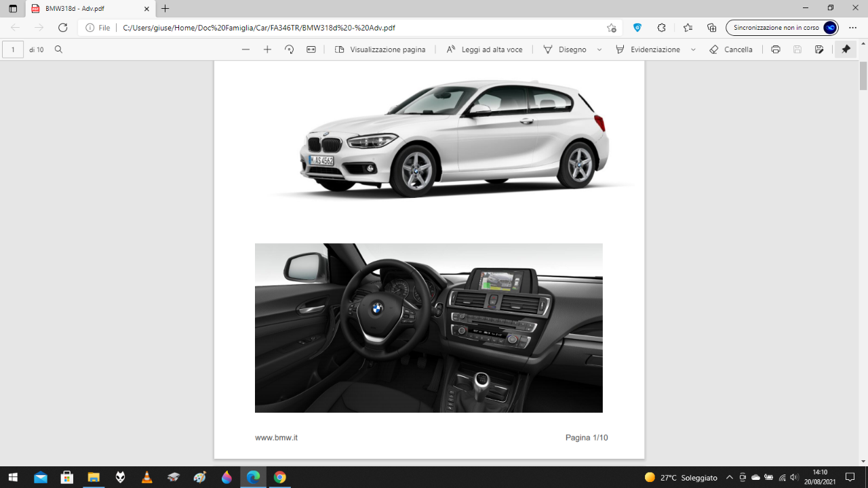Viewport: 868px width, 488px height.
Task: Show hidden system tray icons chevron
Action: (x=730, y=477)
